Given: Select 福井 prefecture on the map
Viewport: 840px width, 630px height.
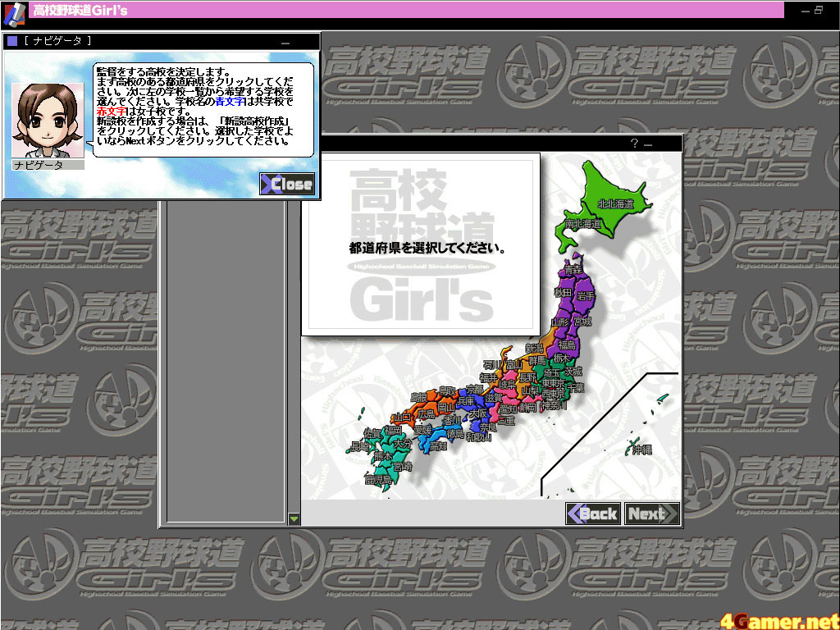Looking at the screenshot, I should [x=488, y=377].
